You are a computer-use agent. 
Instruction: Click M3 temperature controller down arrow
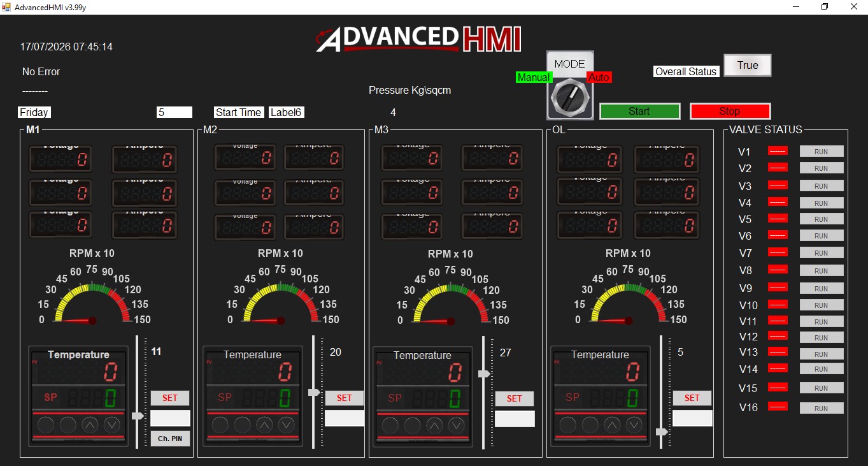pyautogui.click(x=457, y=425)
